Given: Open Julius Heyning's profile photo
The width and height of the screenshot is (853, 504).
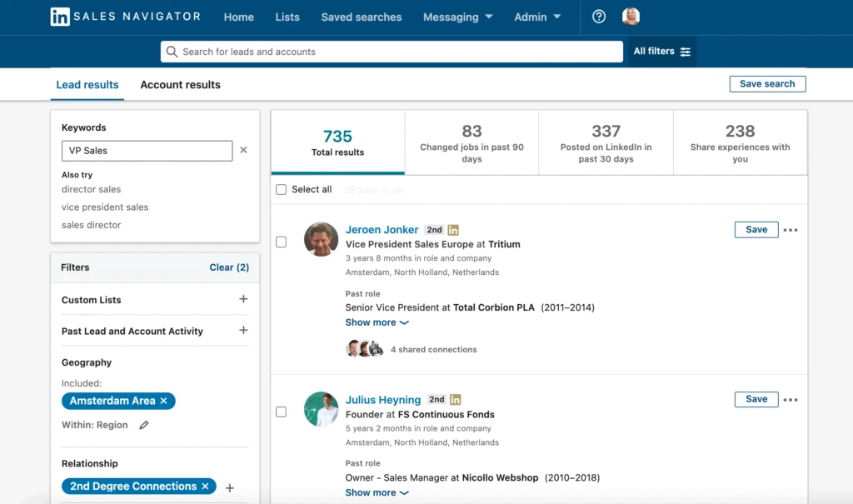Looking at the screenshot, I should click(x=321, y=409).
